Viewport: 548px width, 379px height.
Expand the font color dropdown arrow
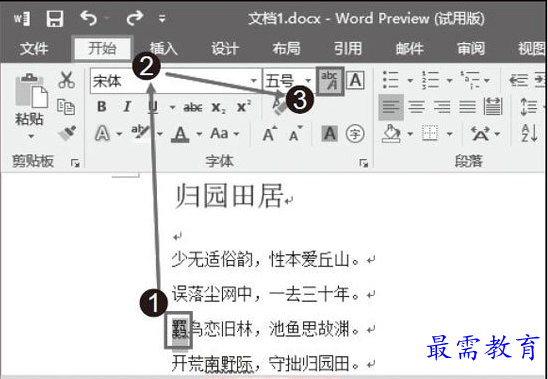point(199,134)
